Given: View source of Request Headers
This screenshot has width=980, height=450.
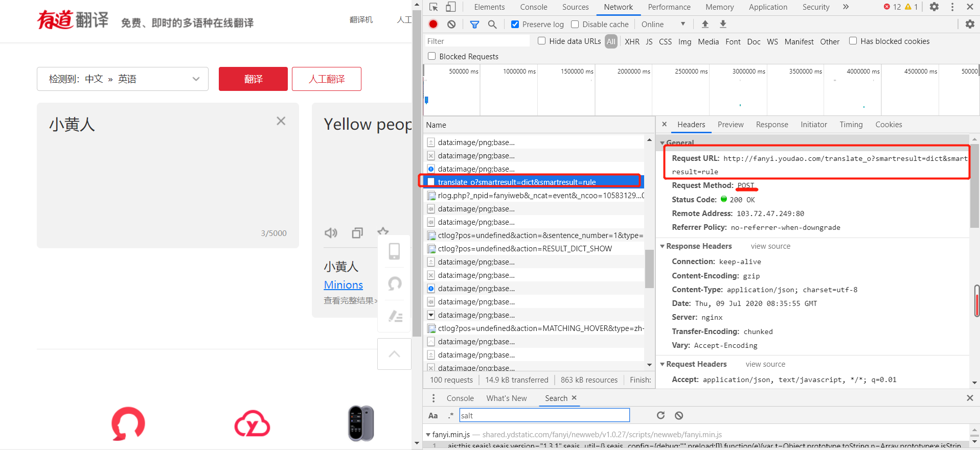Looking at the screenshot, I should (765, 364).
